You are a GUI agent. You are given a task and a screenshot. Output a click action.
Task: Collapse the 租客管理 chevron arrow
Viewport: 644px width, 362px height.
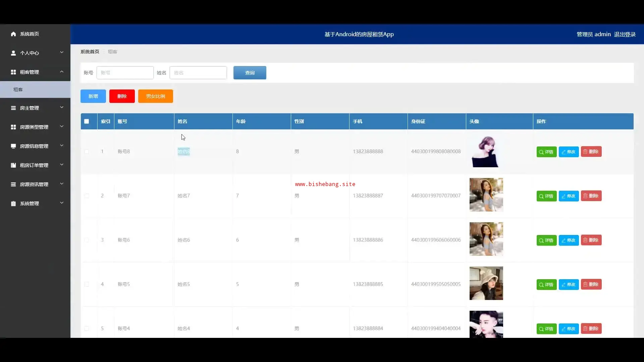pos(62,71)
